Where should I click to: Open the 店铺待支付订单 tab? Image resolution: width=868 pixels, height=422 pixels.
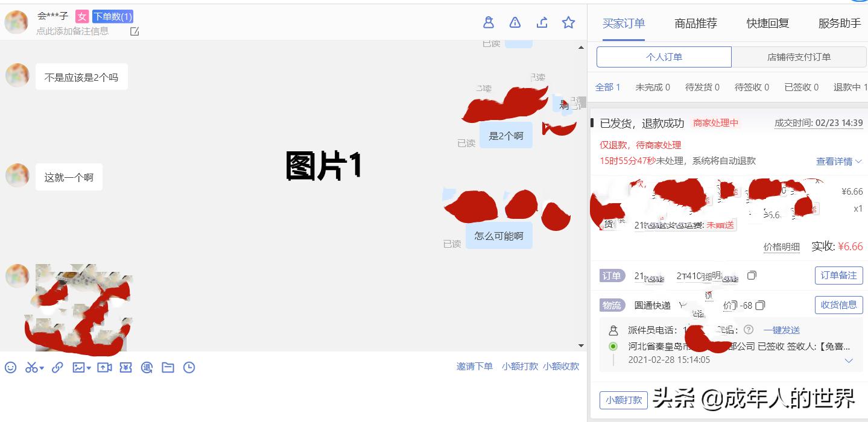799,57
